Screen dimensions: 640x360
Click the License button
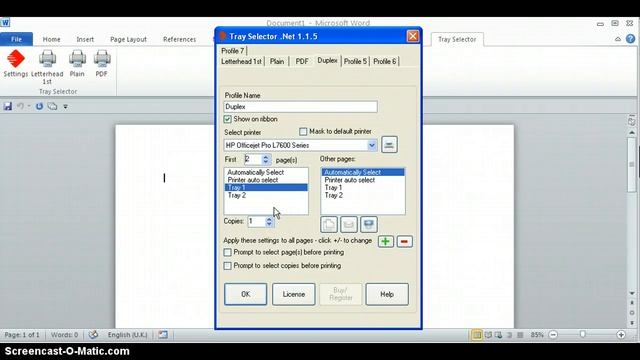tap(293, 294)
